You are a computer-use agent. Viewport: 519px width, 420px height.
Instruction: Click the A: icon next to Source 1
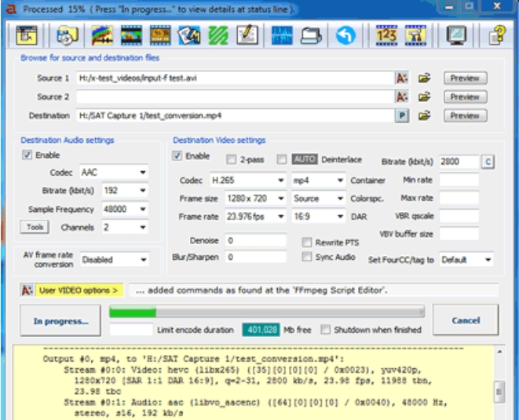(402, 78)
